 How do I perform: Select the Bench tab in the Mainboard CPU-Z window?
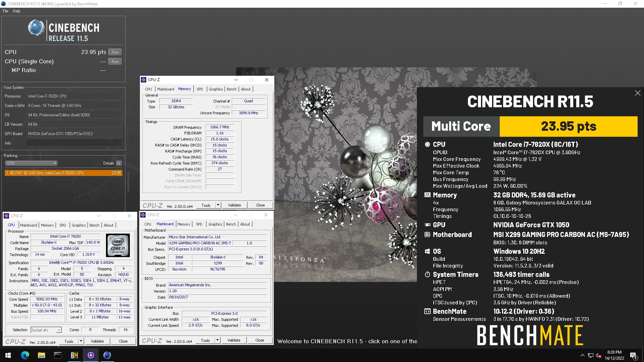tap(231, 224)
